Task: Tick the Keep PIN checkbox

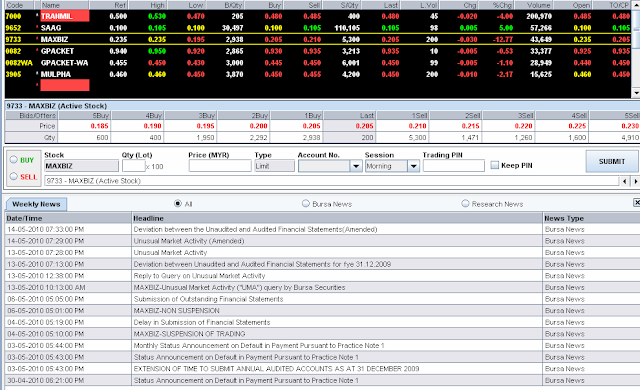Action: click(495, 165)
